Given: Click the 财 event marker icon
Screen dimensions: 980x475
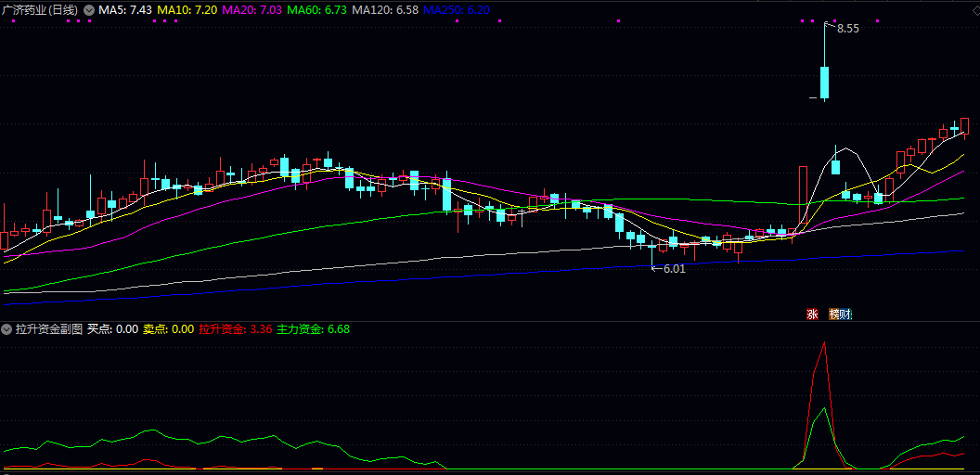Looking at the screenshot, I should point(845,315).
